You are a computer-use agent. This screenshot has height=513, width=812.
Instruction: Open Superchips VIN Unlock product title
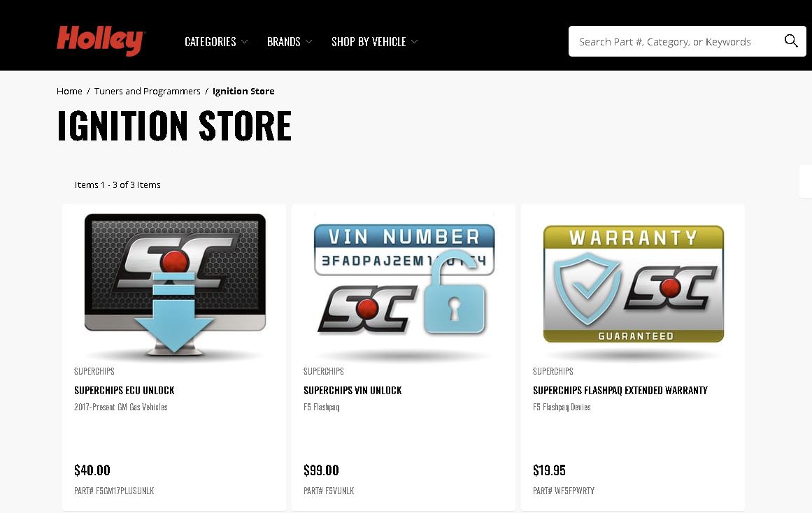point(352,390)
